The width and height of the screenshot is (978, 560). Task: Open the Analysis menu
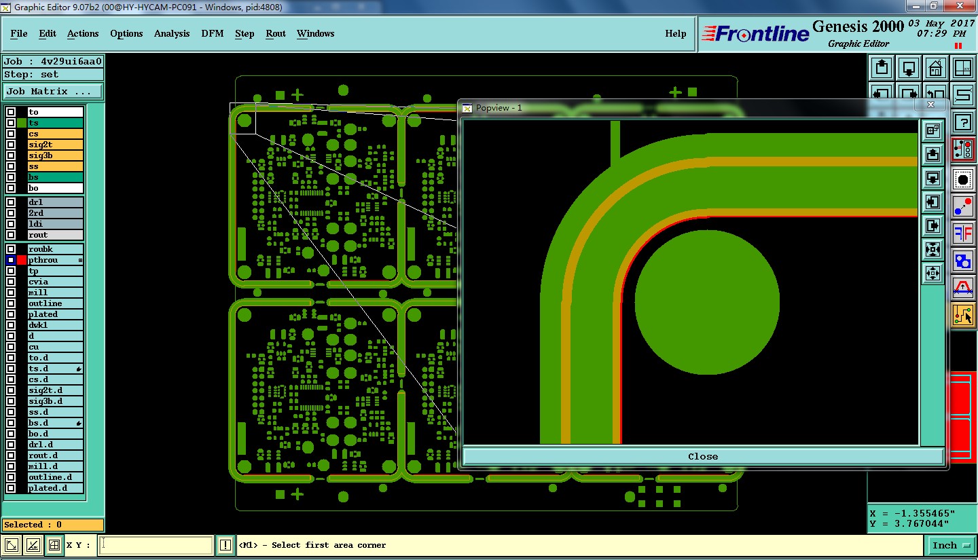pyautogui.click(x=172, y=33)
